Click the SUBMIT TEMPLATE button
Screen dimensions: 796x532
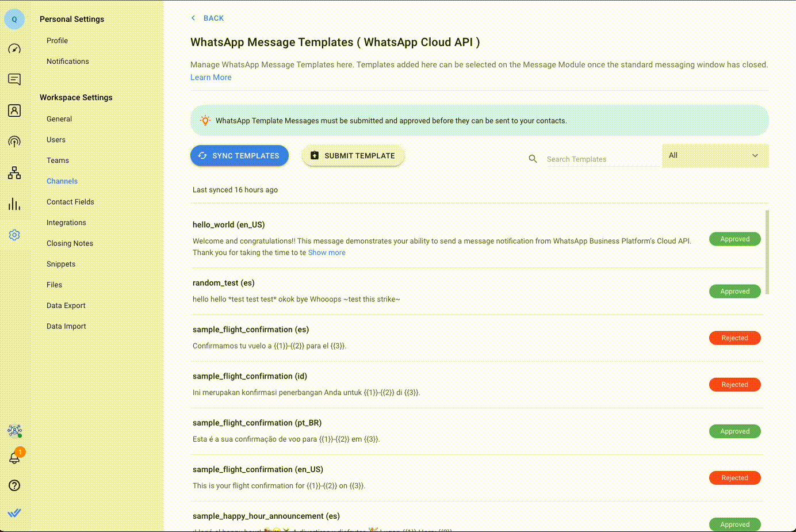(353, 155)
